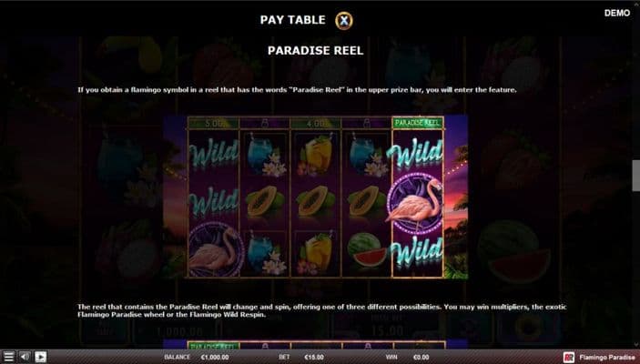Click the PAY TABLE heading

(x=292, y=20)
